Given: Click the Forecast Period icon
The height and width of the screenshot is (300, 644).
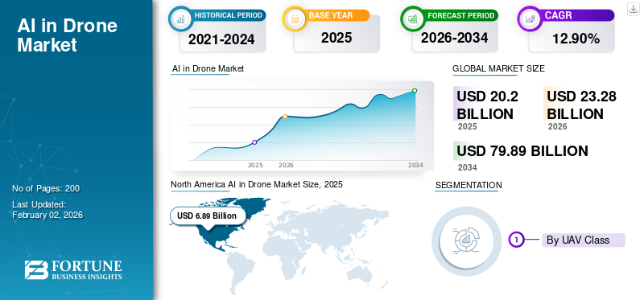Looking at the screenshot, I should (x=413, y=18).
